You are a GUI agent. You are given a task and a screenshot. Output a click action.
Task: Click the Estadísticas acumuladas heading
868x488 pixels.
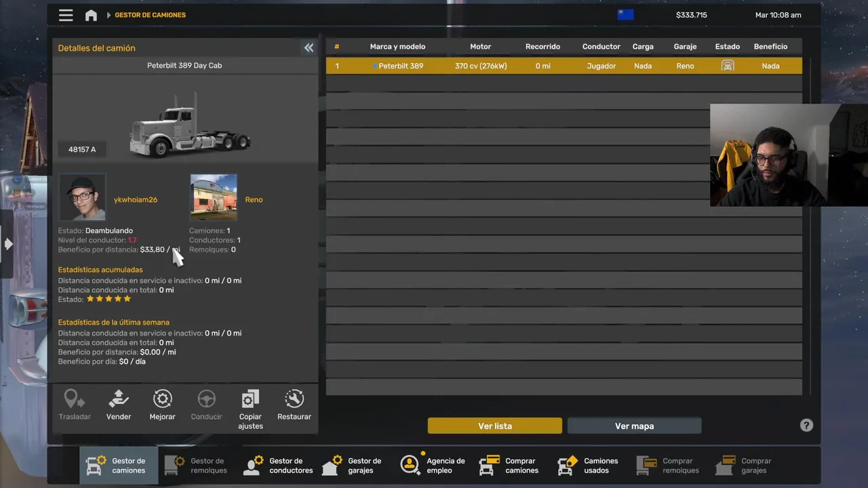click(x=100, y=270)
